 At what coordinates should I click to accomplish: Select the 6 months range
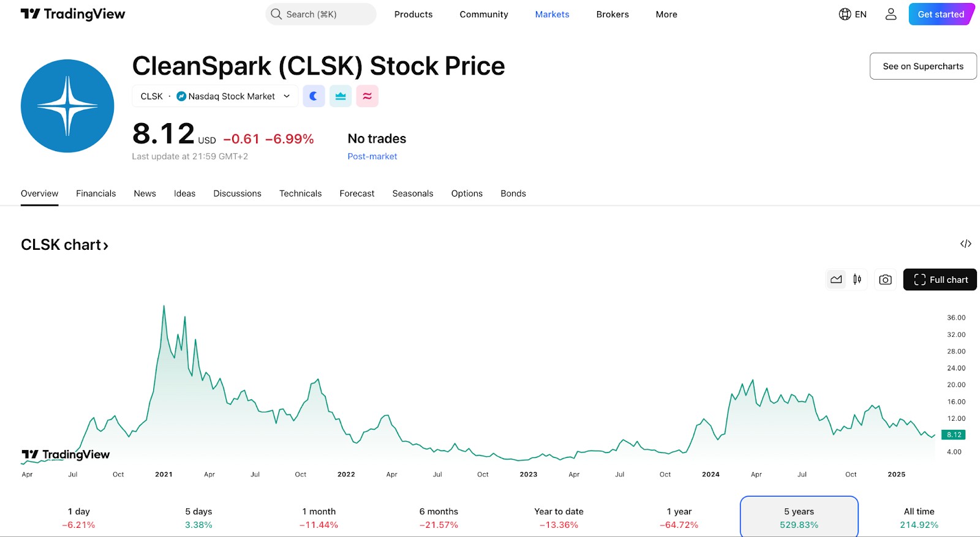[x=439, y=518]
